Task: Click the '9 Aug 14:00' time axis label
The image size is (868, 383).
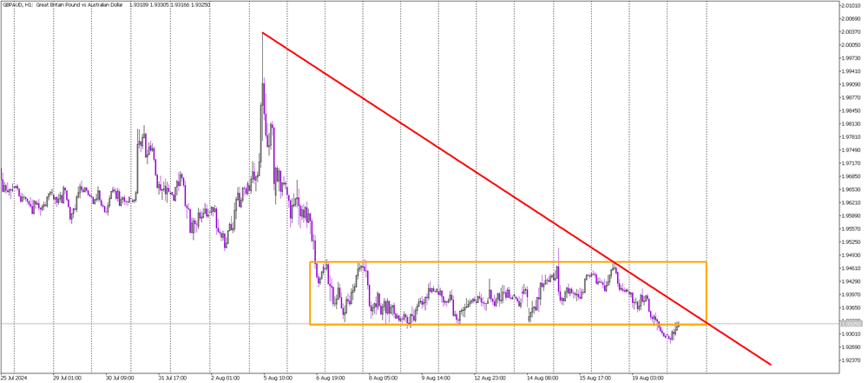Action: pos(437,379)
